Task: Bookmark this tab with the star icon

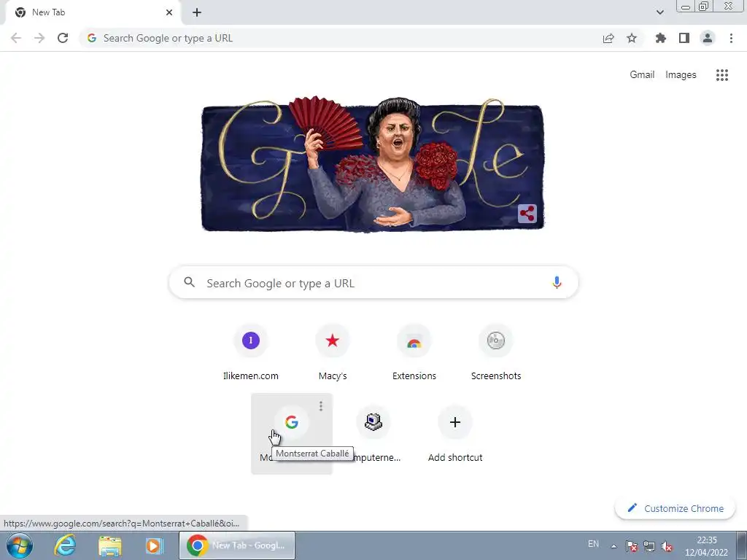Action: click(632, 38)
